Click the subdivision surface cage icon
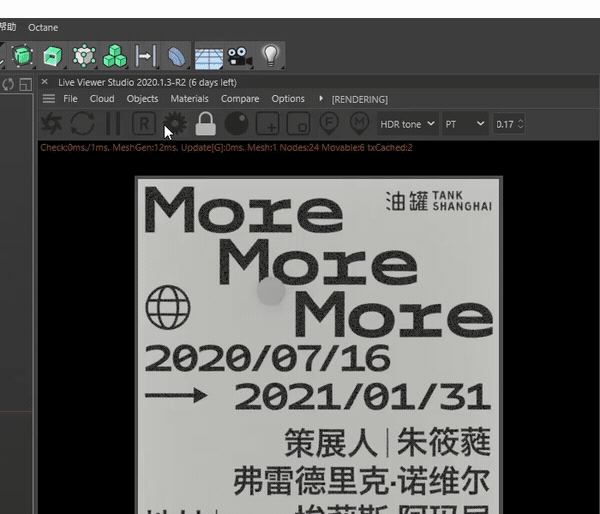Screen dimensions: 600x514 pos(84,56)
